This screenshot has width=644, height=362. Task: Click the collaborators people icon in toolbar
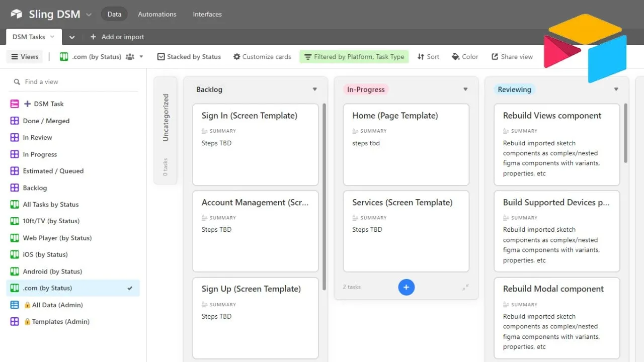pyautogui.click(x=130, y=57)
